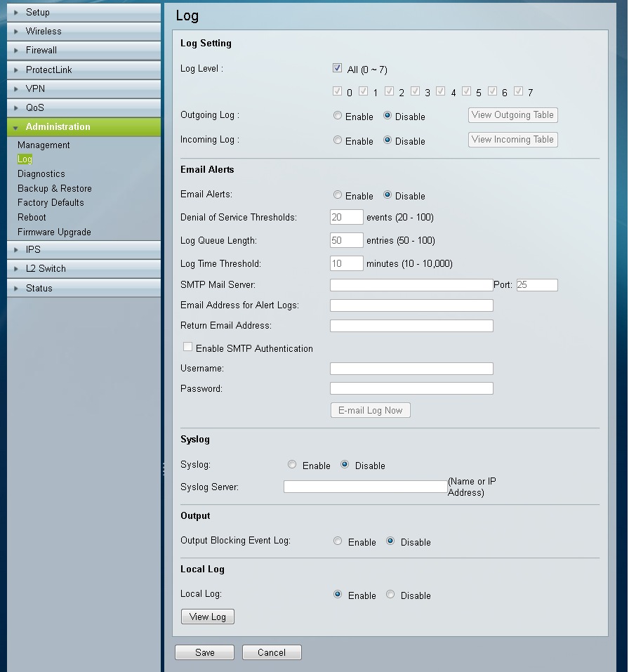This screenshot has width=629, height=672.
Task: Click the QoS expand arrow icon
Action: click(x=15, y=107)
